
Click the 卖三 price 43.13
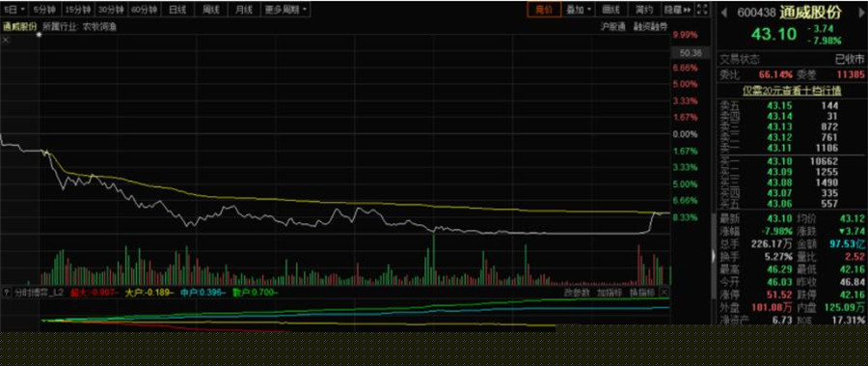tap(779, 127)
